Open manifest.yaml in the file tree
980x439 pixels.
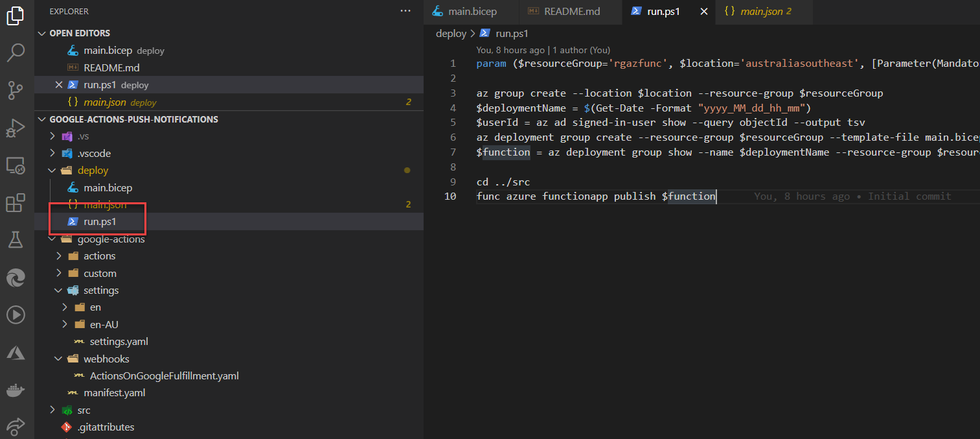tap(114, 393)
